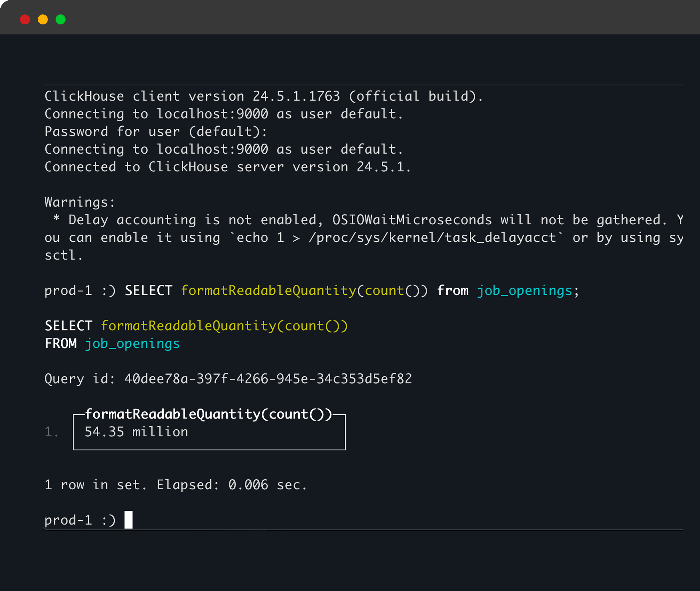This screenshot has width=700, height=591.
Task: Click the Warnings section heading
Action: [79, 202]
